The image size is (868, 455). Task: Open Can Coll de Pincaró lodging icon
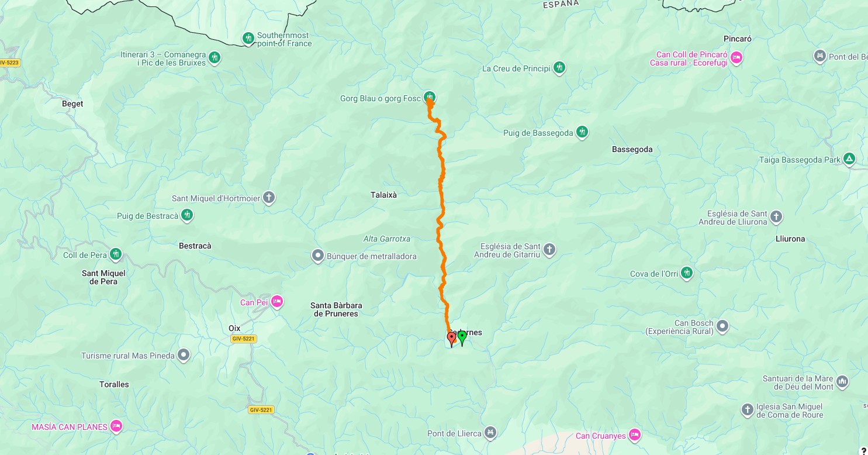pyautogui.click(x=736, y=57)
